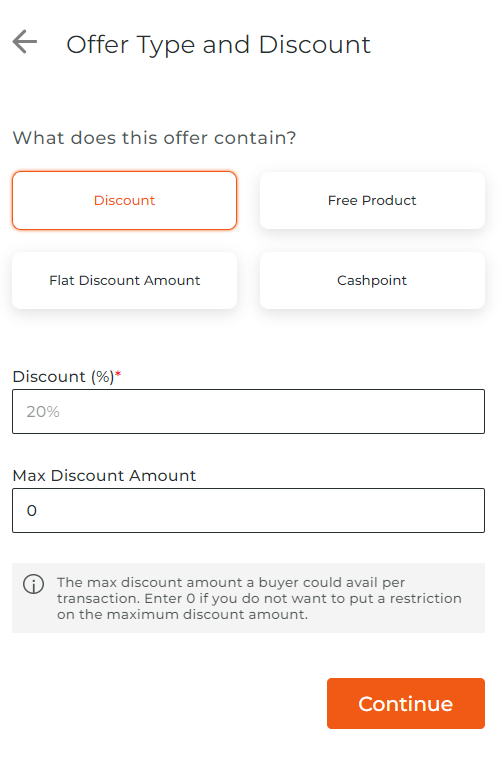Click into the Max Discount Amount field

point(249,510)
